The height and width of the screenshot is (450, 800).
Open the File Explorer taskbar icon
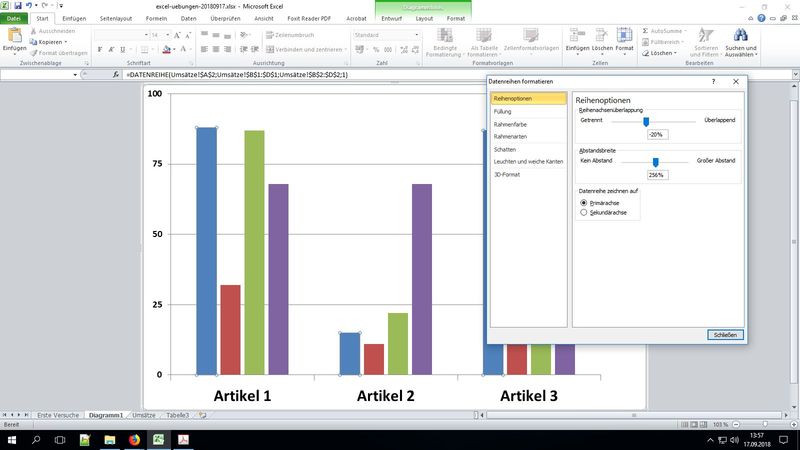[110, 440]
